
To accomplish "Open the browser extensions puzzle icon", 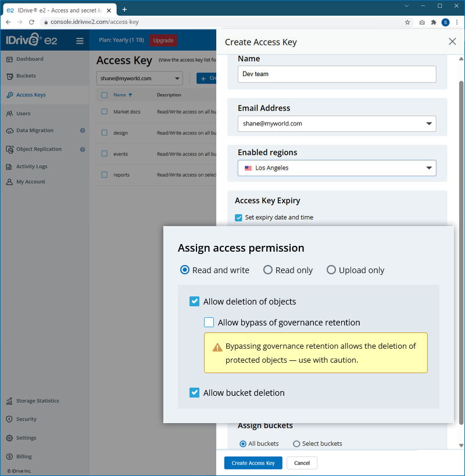I will point(434,22).
